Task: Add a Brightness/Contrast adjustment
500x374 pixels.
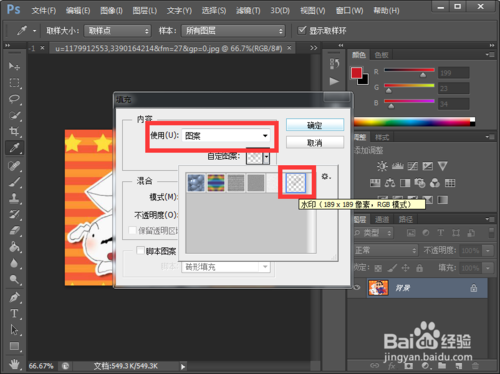Action: [382, 166]
